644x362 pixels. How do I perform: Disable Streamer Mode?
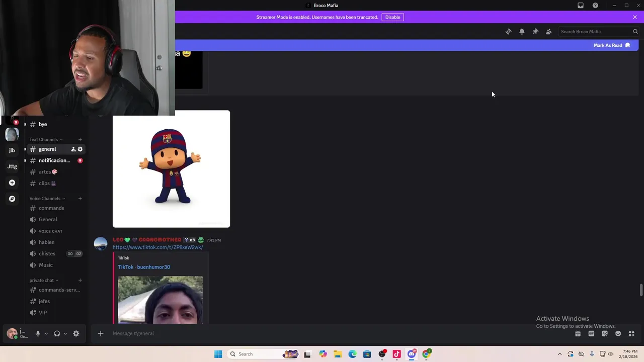tap(392, 17)
